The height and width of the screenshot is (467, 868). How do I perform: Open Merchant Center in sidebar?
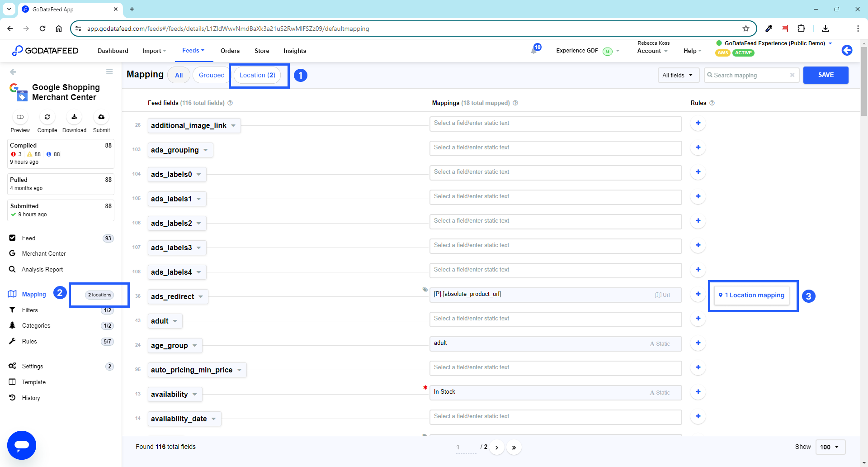pos(44,254)
